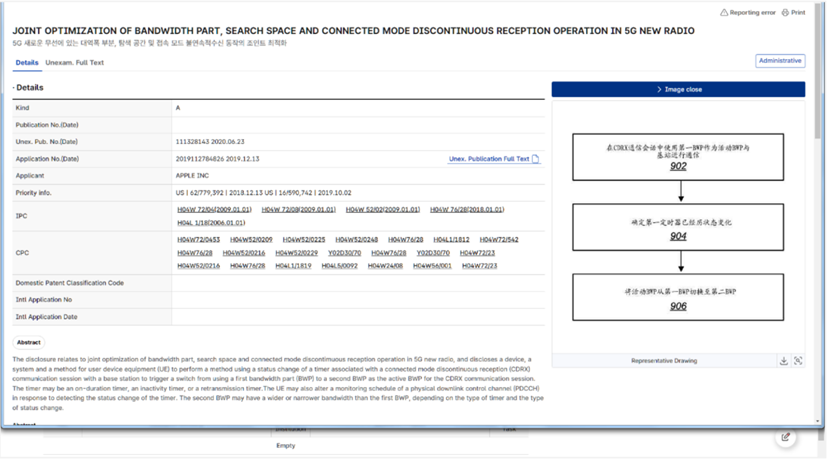
Task: Switch to the Unexam. Full Text tab
Action: coord(74,62)
